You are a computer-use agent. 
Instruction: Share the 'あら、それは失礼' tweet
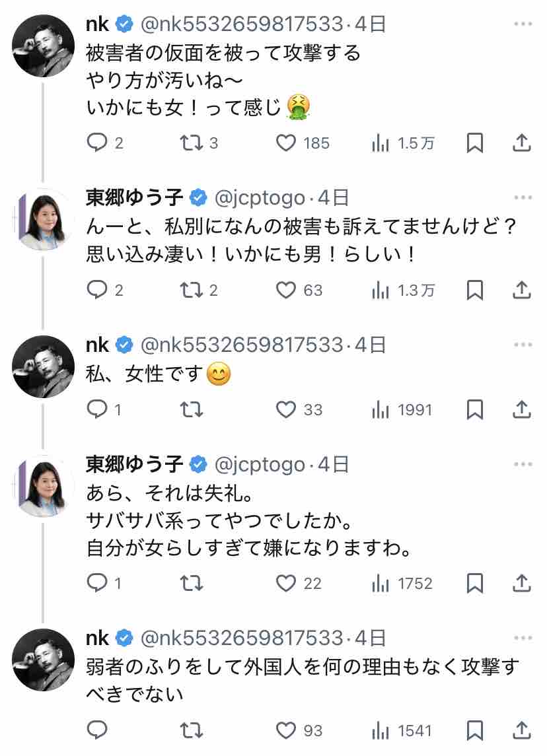tap(522, 583)
